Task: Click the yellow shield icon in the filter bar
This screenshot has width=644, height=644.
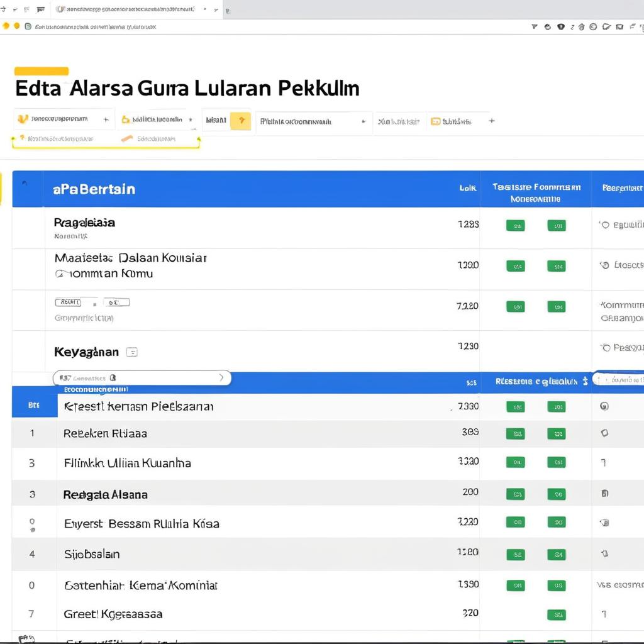Action: point(23,119)
